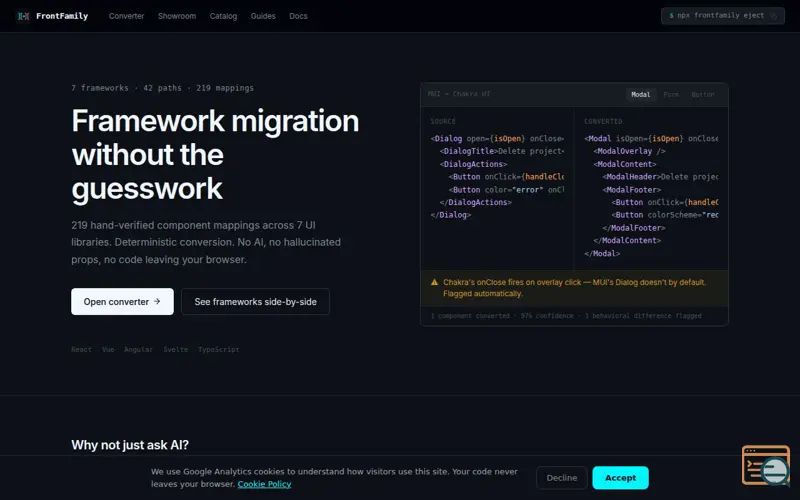Click the '1 component converted' status line

(566, 316)
